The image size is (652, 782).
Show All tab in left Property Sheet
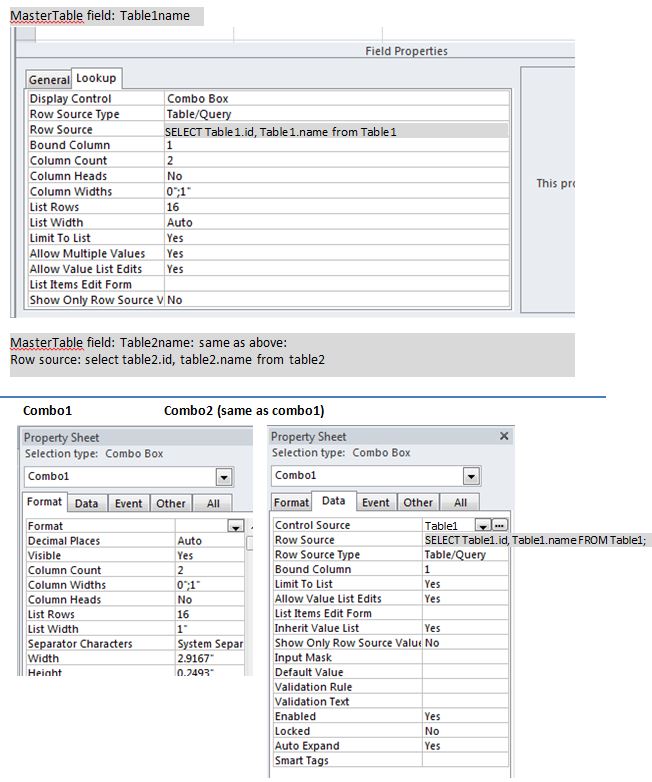pos(213,503)
